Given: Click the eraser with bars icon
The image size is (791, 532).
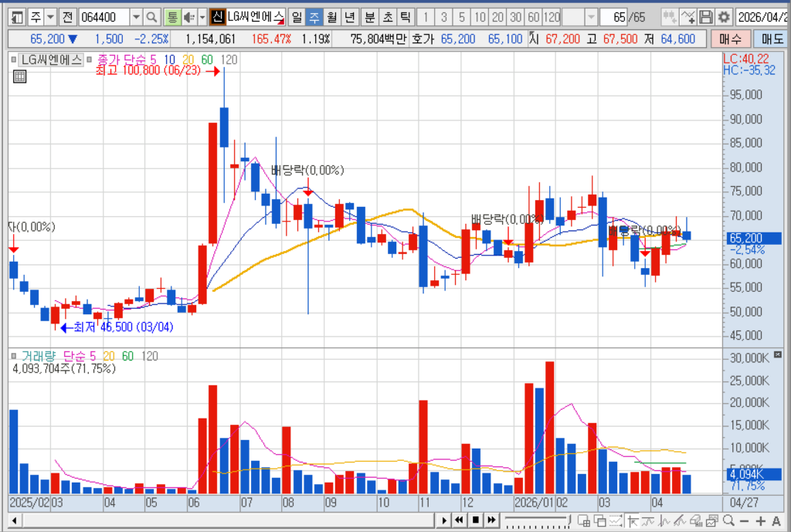Looking at the screenshot, I should tap(696, 520).
